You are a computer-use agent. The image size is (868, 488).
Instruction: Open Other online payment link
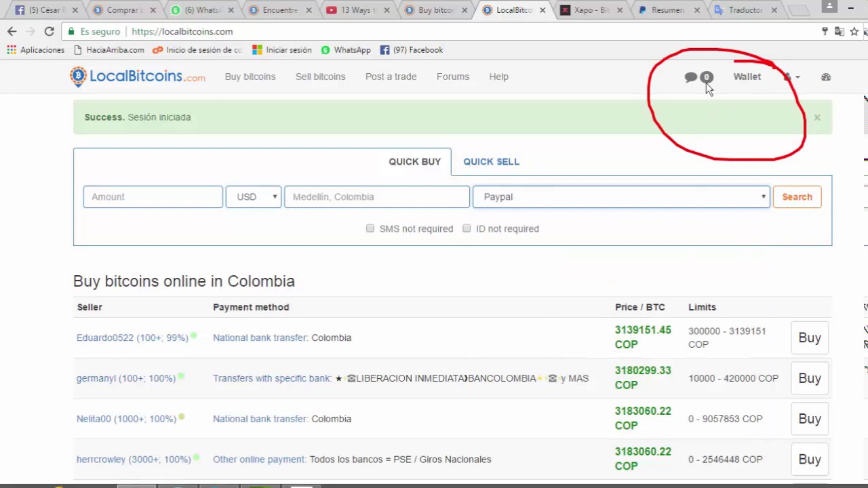260,460
